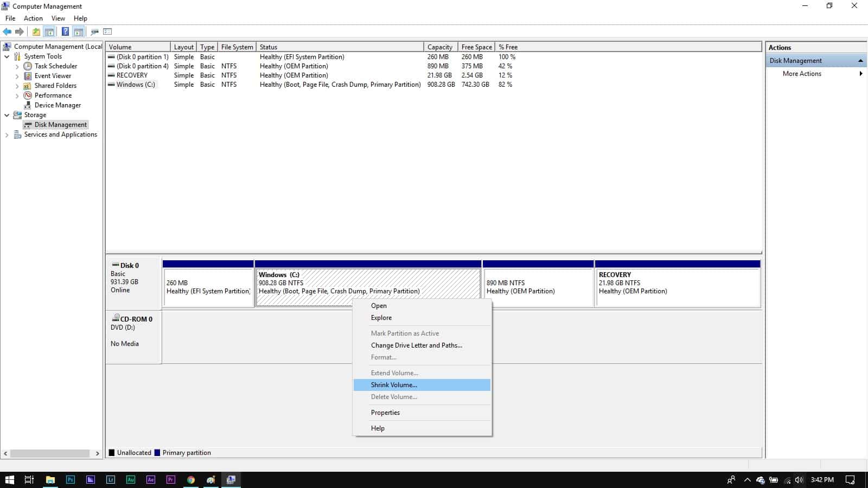Collapse the System Tools tree node
868x488 pixels.
coord(7,56)
